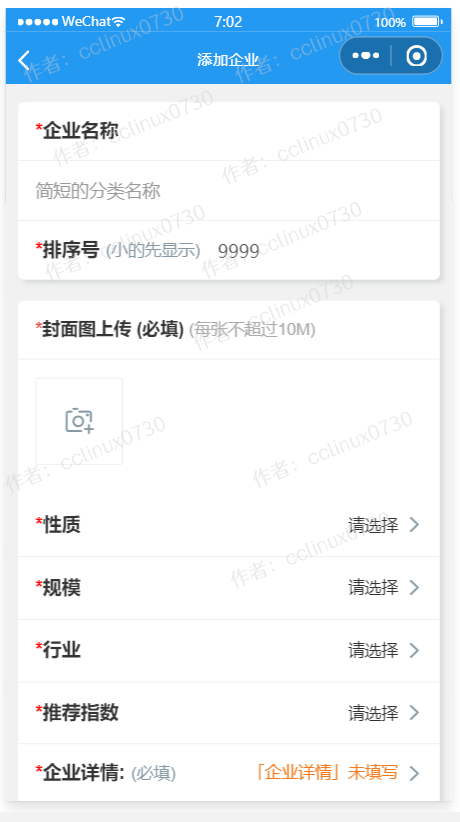Tap the camera upload photo icon

click(79, 420)
